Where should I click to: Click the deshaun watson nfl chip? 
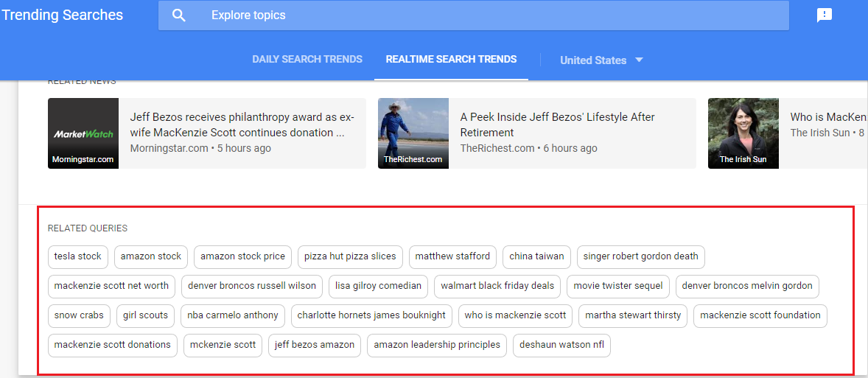[561, 345]
